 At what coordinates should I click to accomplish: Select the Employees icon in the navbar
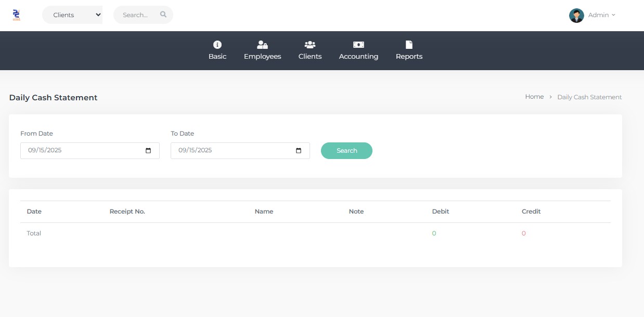click(262, 44)
